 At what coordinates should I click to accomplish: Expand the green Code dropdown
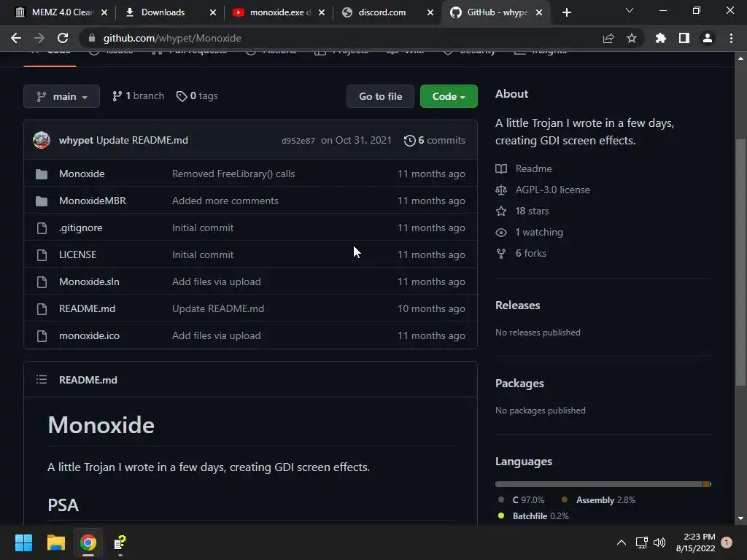coord(449,96)
